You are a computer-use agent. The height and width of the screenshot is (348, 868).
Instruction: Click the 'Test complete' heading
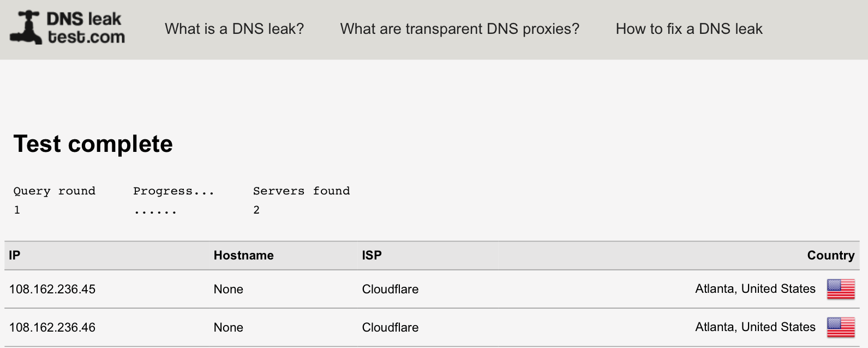click(x=93, y=144)
